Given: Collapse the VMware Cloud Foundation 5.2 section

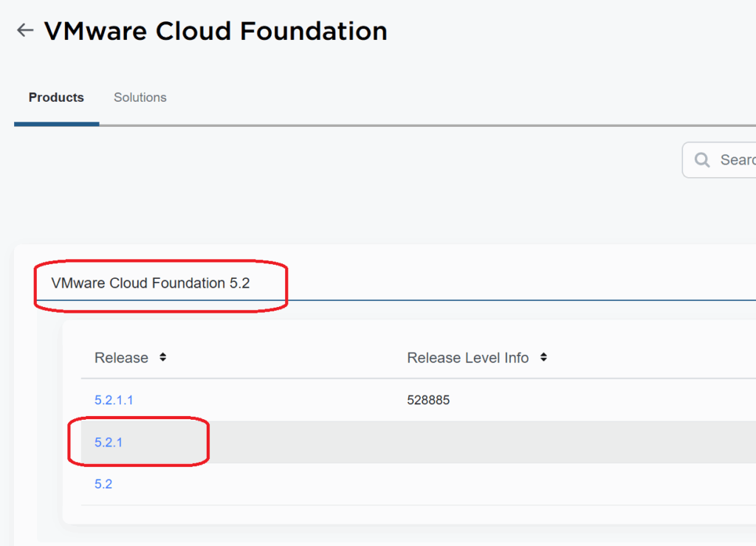Looking at the screenshot, I should click(151, 283).
